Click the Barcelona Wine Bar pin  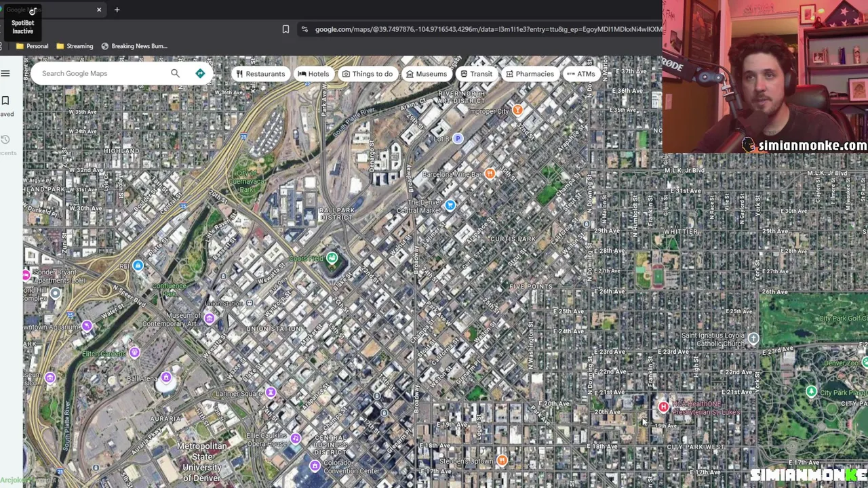[490, 174]
